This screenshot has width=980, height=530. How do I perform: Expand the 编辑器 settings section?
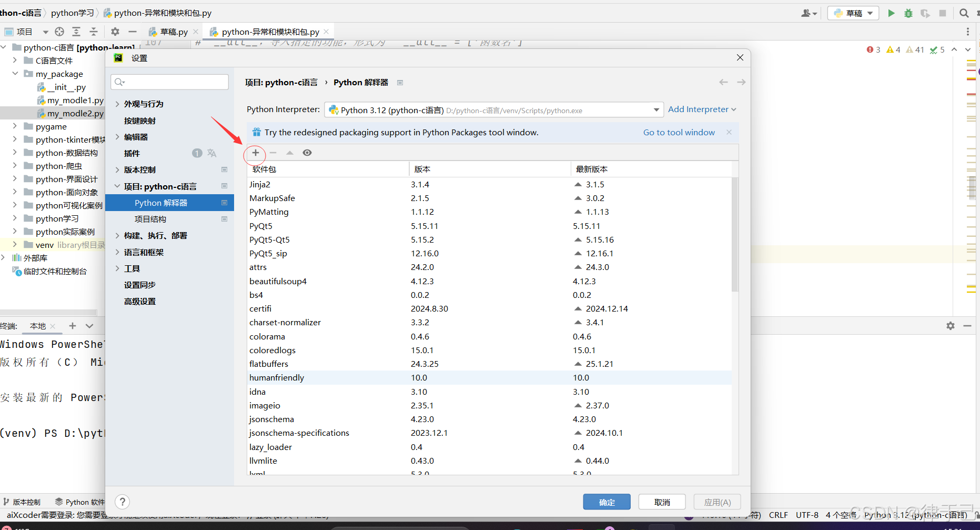tap(117, 137)
